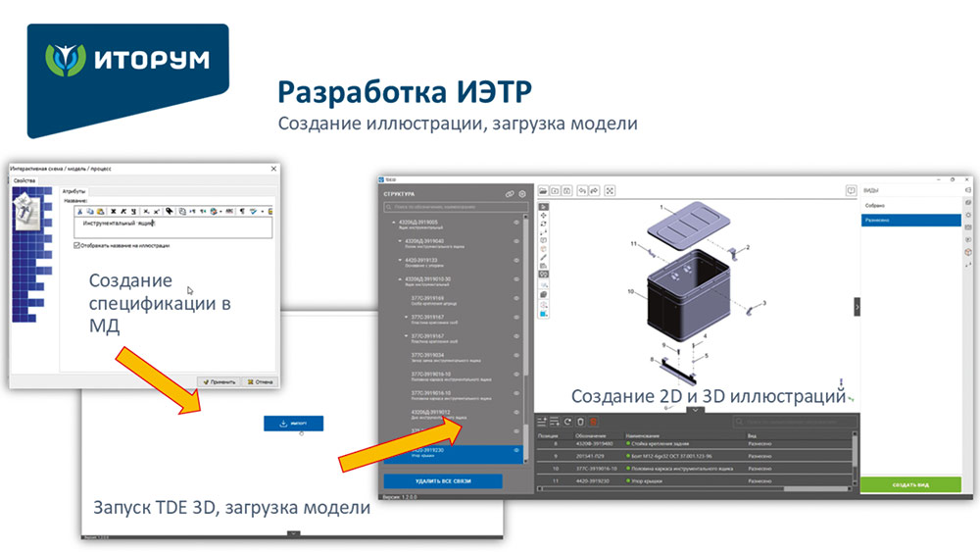Open structure panel settings gear
Image resolution: width=980 pixels, height=552 pixels.
click(x=522, y=194)
